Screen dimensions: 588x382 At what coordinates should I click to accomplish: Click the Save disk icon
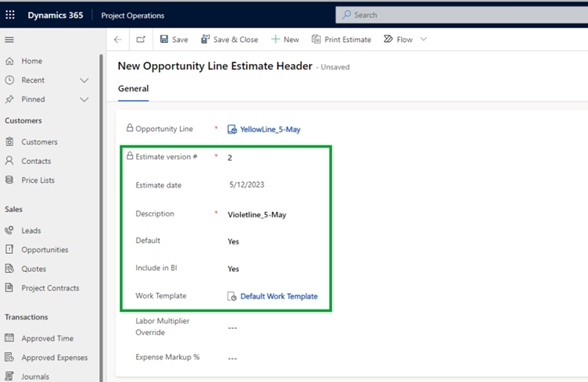(x=164, y=39)
